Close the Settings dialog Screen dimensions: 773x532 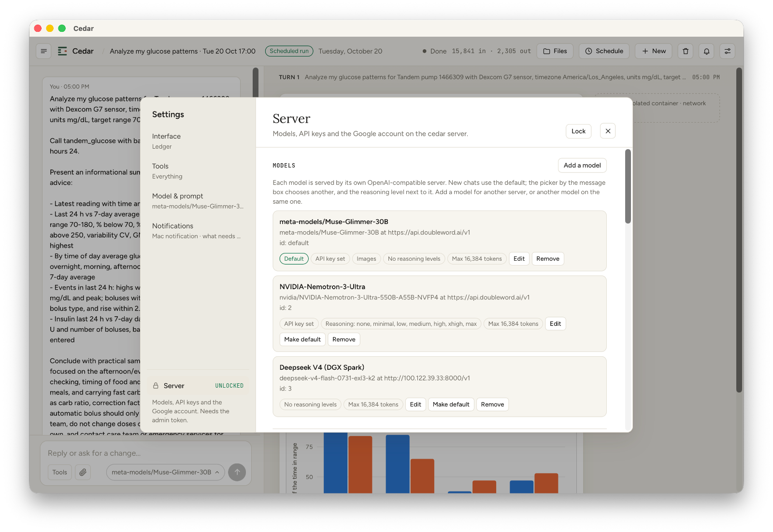coord(608,131)
